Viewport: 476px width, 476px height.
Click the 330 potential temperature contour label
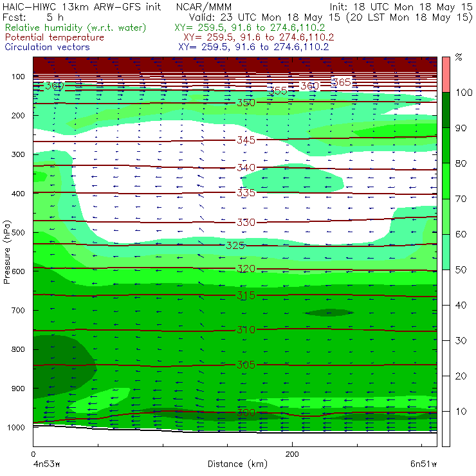click(246, 222)
